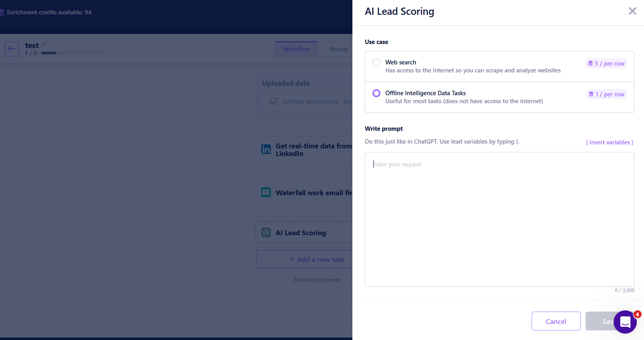The width and height of the screenshot is (644, 340).
Task: Click the spreadsheet file icon in Uploaded data
Action: pyautogui.click(x=273, y=101)
